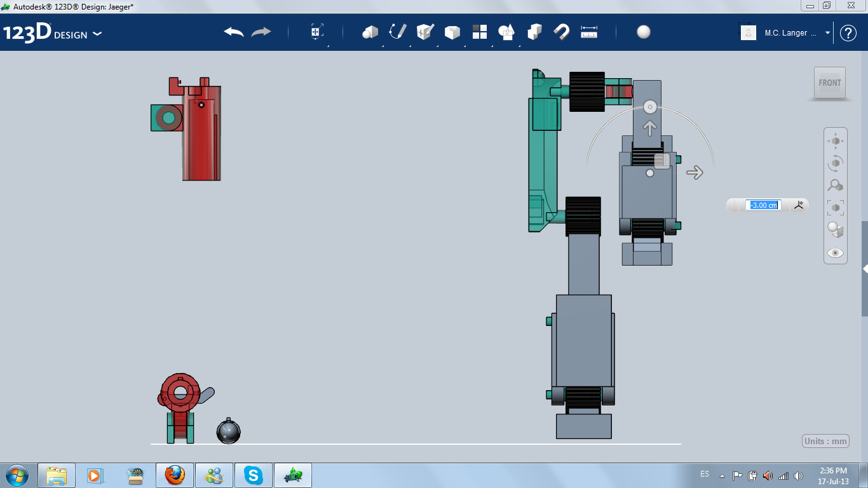Open the Grouping tool
Image resolution: width=868 pixels, height=488 pixels.
click(507, 32)
